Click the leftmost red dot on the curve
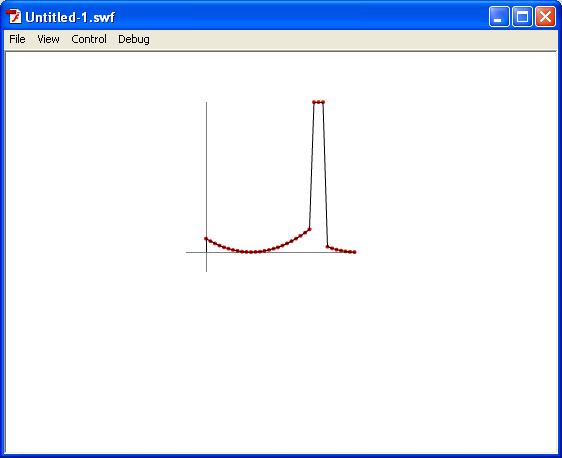 pos(206,238)
